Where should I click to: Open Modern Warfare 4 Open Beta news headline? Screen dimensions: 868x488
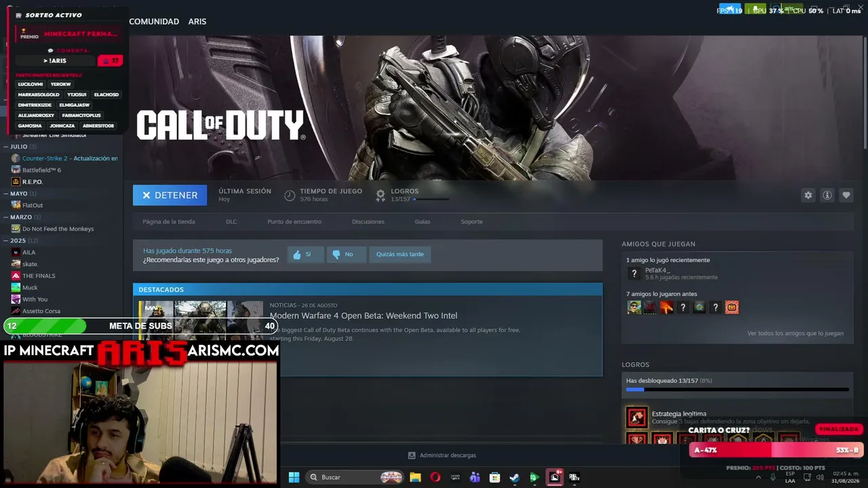pos(363,316)
